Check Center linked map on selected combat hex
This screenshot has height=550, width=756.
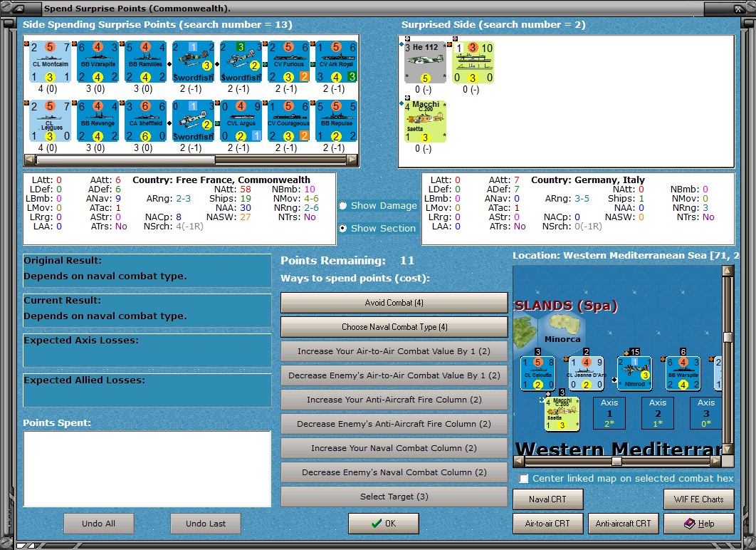524,479
